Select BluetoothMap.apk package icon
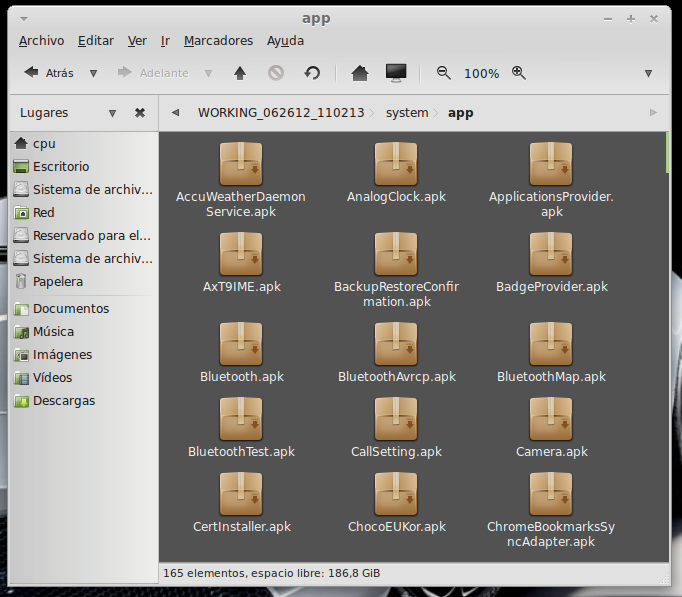This screenshot has height=597, width=682. [x=551, y=344]
